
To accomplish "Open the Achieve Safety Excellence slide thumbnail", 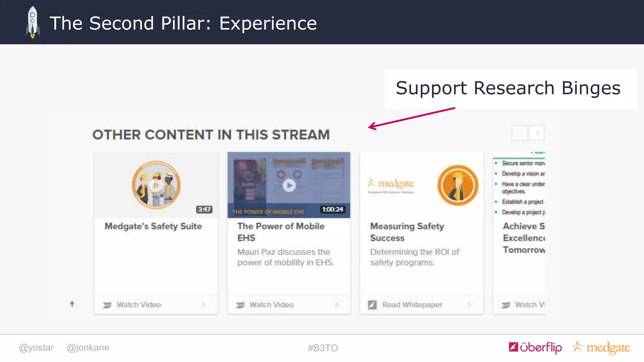I will pos(519,185).
